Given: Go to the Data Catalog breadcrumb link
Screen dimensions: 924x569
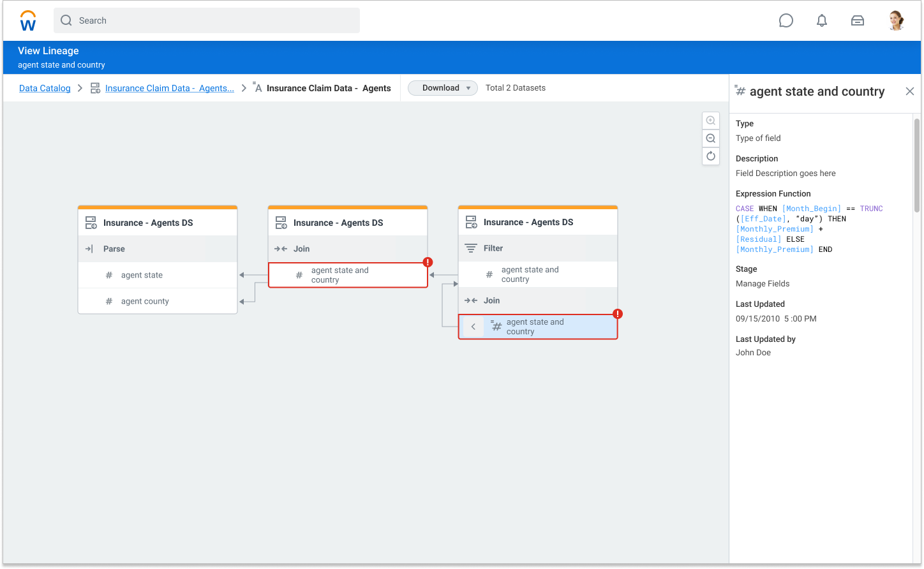Looking at the screenshot, I should click(45, 89).
